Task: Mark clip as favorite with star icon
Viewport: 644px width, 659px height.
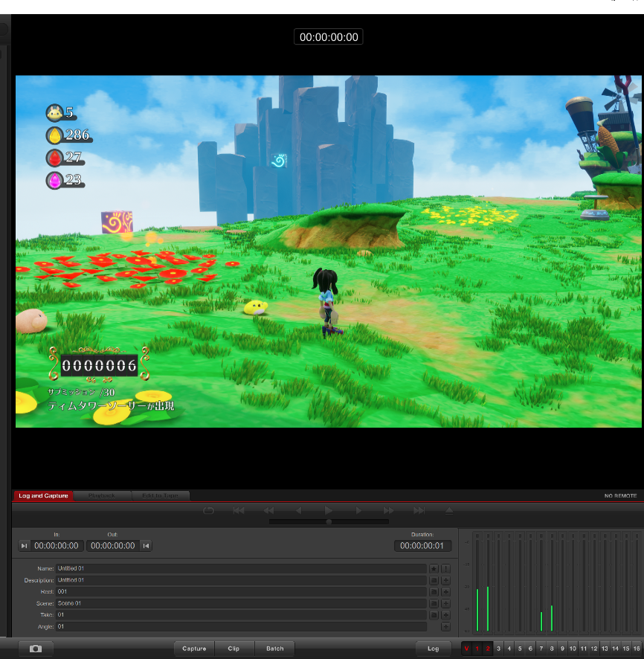Action: 434,569
